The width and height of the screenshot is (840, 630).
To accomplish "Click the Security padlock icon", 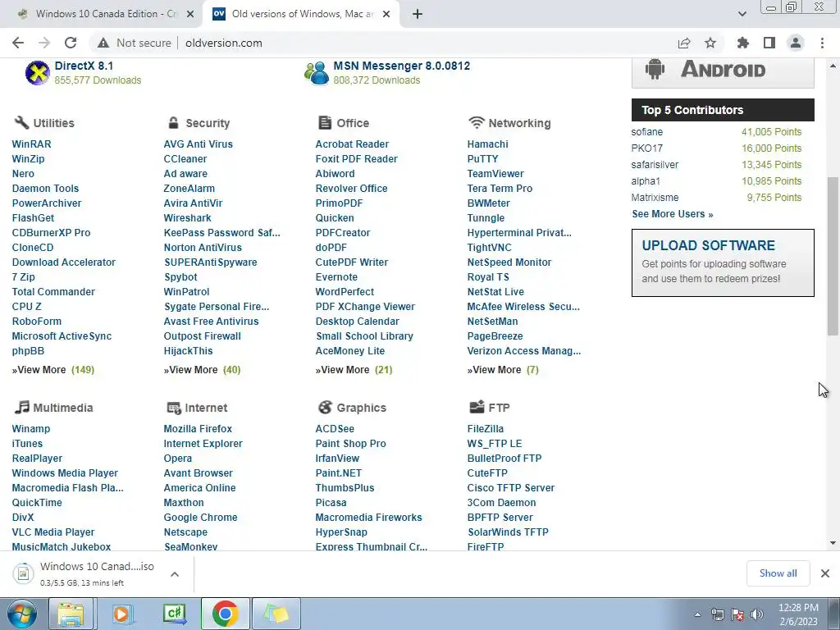I will [x=173, y=123].
